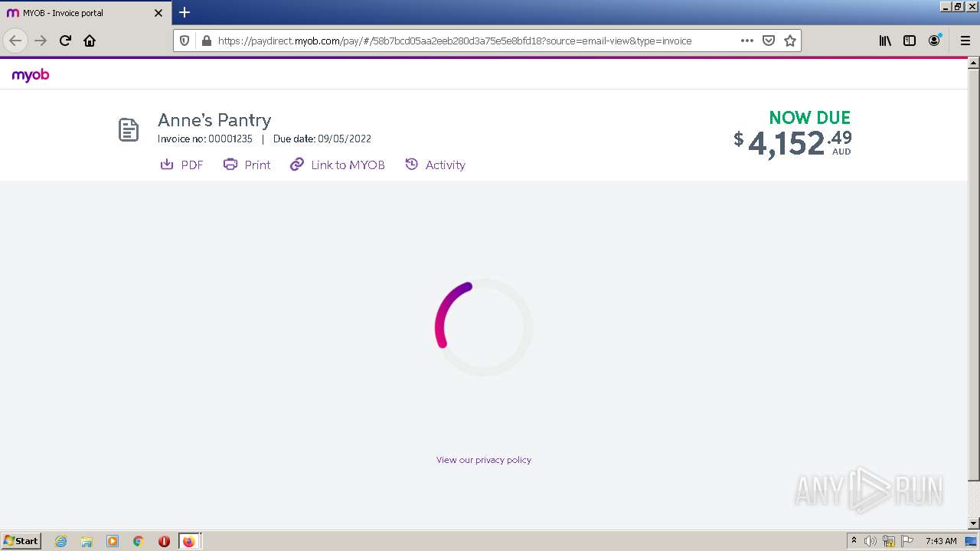Go forward in Firefox
This screenshot has height=551, width=980.
tap(41, 41)
